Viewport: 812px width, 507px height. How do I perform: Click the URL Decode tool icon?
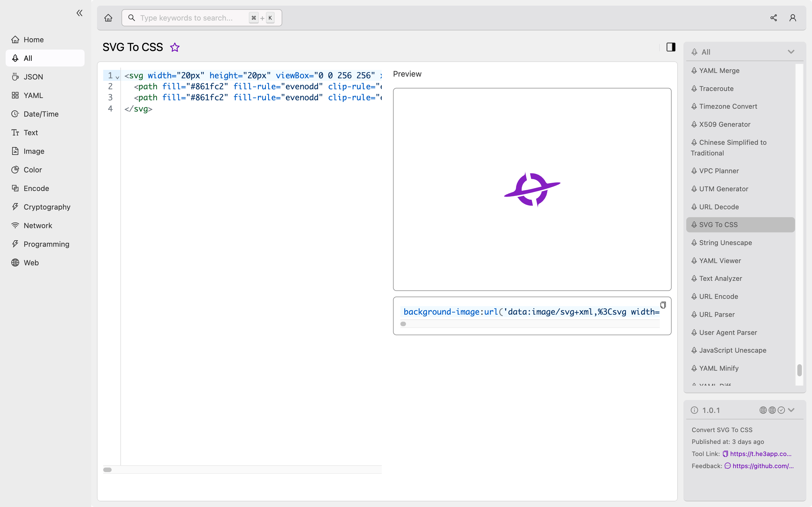coord(694,207)
